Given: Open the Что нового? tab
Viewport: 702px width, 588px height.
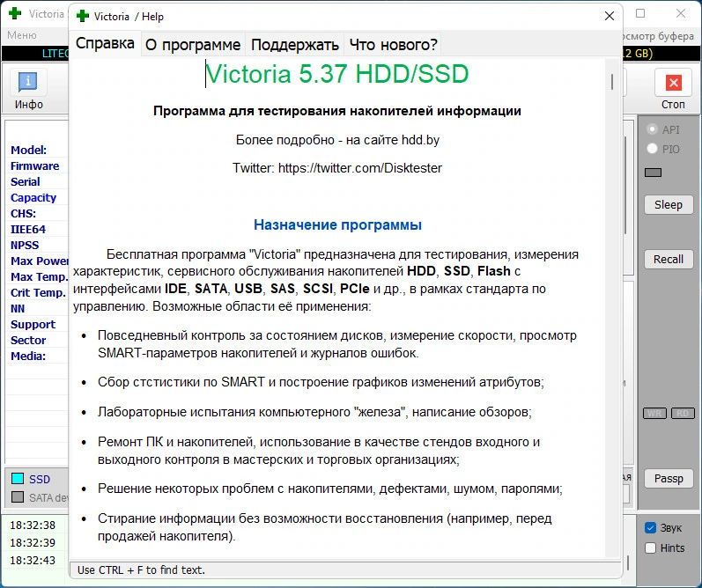Looking at the screenshot, I should [393, 44].
